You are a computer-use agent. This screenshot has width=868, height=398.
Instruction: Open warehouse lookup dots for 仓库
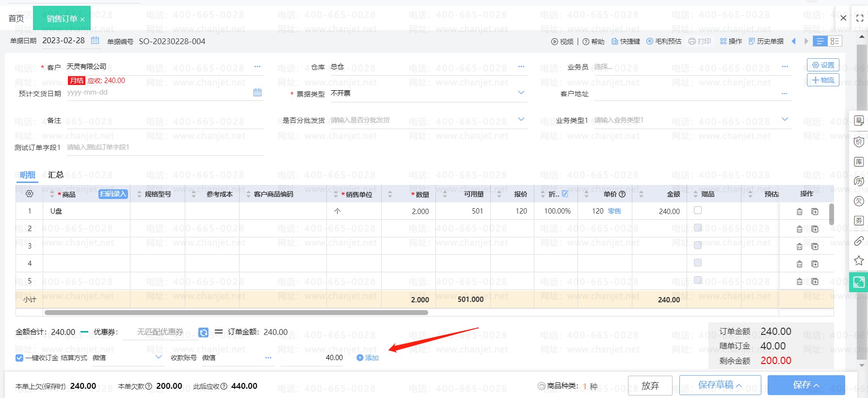tap(521, 66)
